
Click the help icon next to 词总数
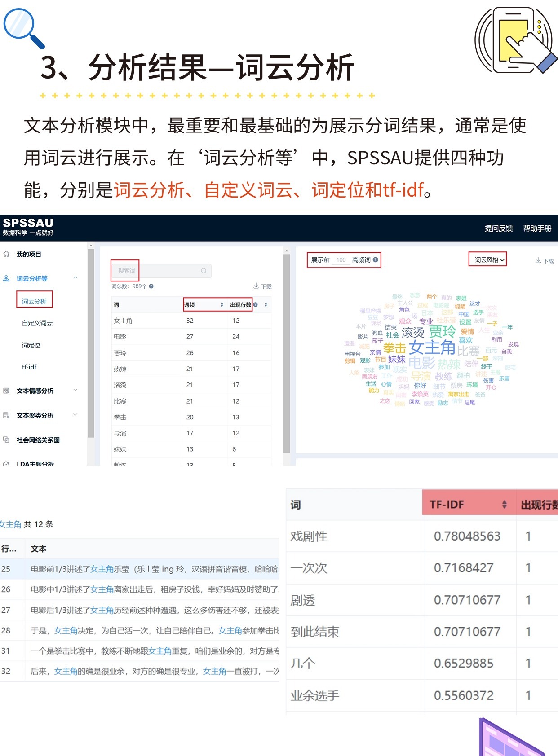[151, 286]
